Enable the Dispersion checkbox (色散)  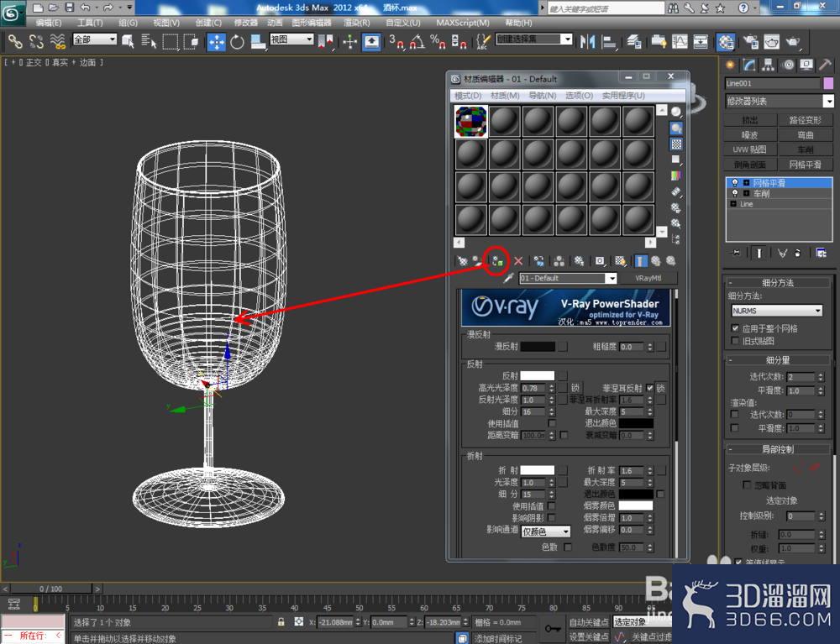pyautogui.click(x=568, y=547)
